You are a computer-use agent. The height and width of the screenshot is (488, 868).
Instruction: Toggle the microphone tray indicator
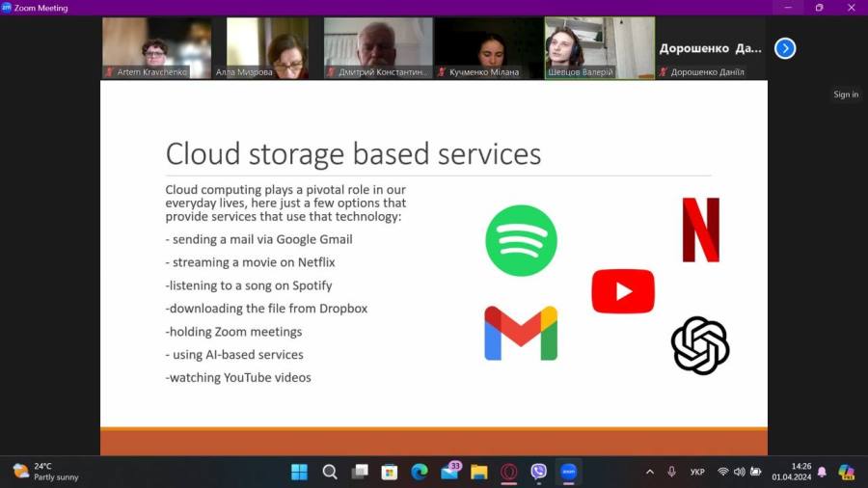(x=672, y=472)
